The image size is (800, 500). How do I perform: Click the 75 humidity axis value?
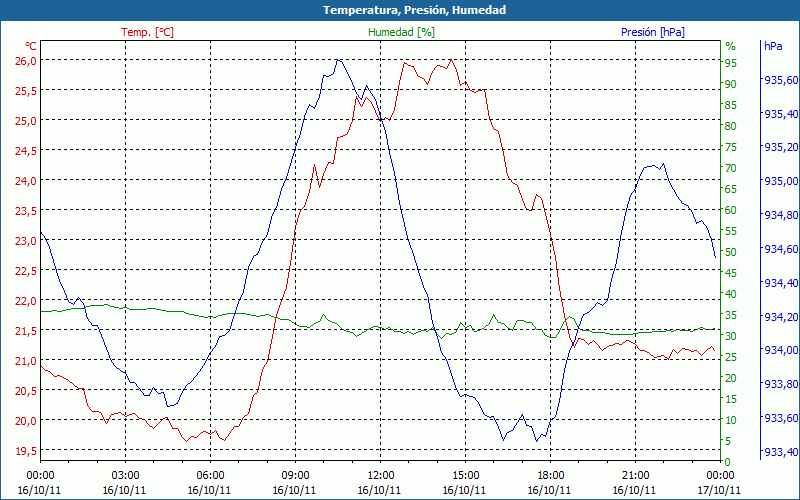731,147
